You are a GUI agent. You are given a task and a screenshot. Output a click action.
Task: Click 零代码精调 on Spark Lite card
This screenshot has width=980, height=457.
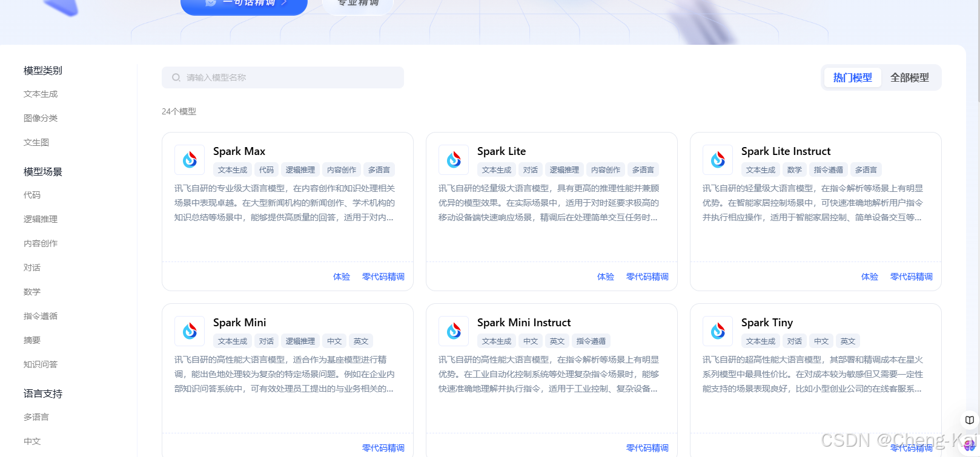(647, 277)
